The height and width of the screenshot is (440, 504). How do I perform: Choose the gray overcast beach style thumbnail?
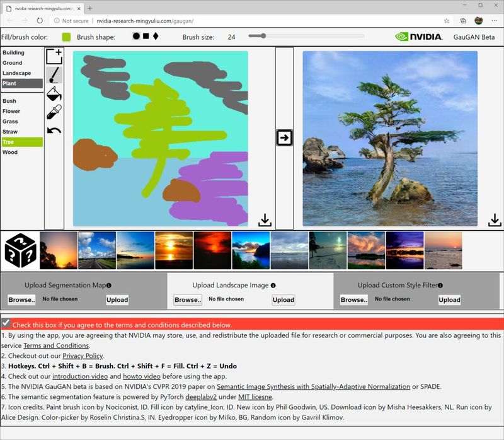289,250
